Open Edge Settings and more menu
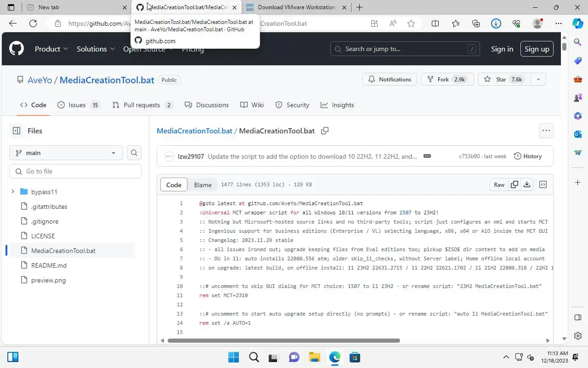 [x=559, y=23]
